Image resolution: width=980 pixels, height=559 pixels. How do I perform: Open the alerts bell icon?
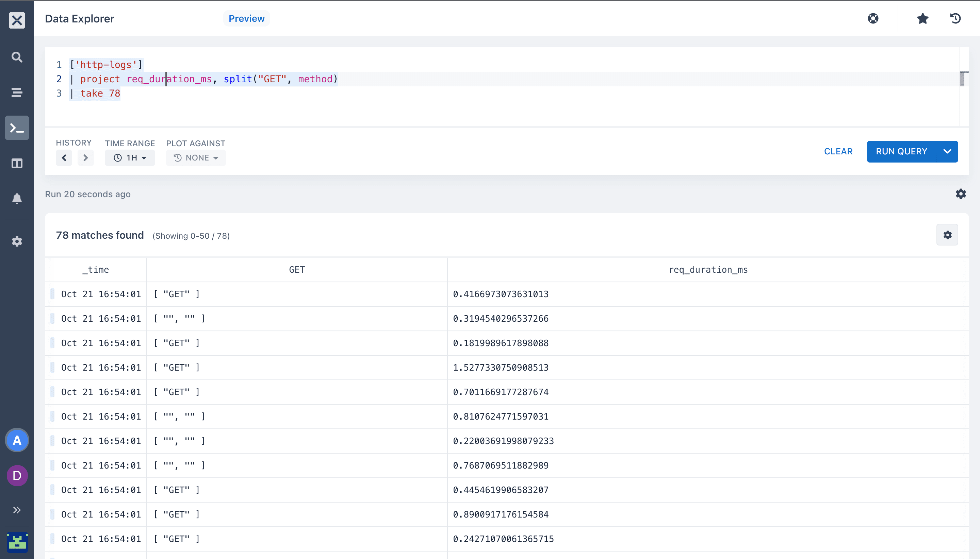click(17, 199)
